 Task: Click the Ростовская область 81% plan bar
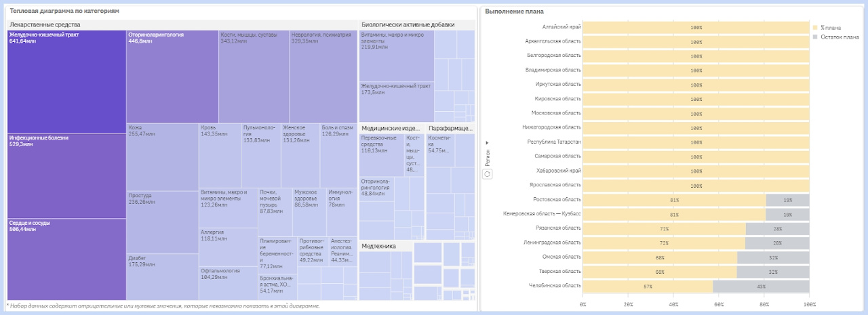(675, 200)
